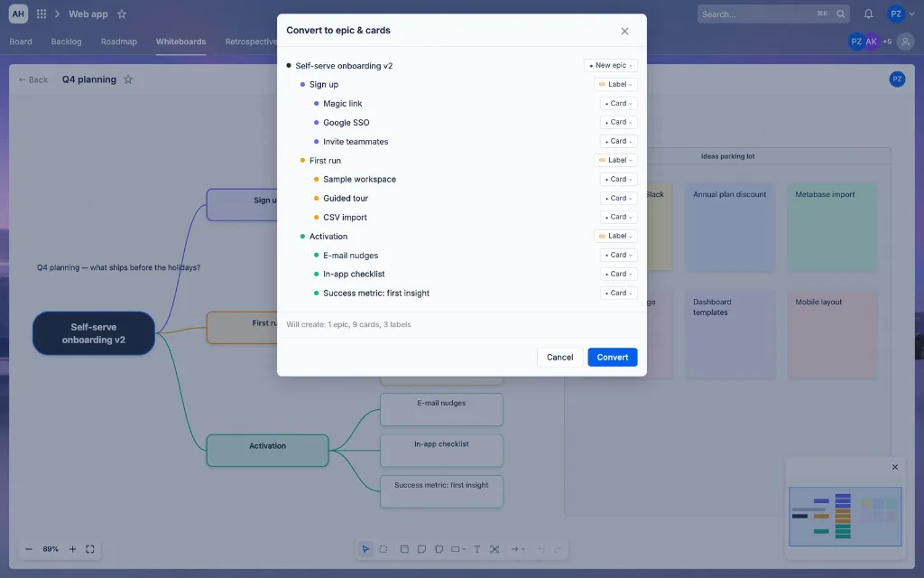Select the Metabase import sticky note
924x578 pixels.
(x=832, y=227)
